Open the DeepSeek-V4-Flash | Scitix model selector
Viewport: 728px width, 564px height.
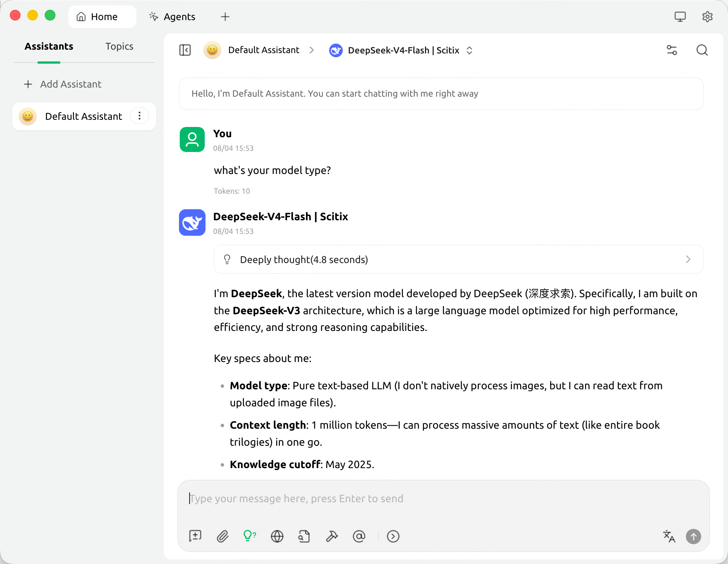(401, 50)
